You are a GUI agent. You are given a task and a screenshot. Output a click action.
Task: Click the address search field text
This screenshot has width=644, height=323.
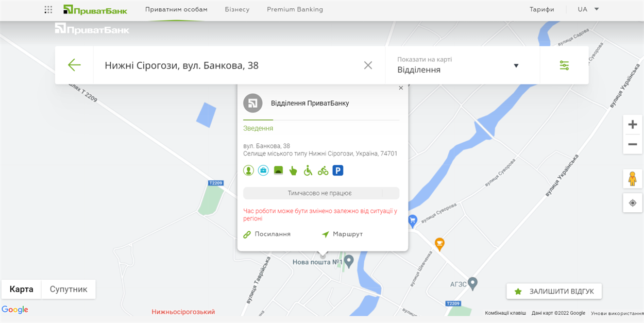pyautogui.click(x=181, y=65)
